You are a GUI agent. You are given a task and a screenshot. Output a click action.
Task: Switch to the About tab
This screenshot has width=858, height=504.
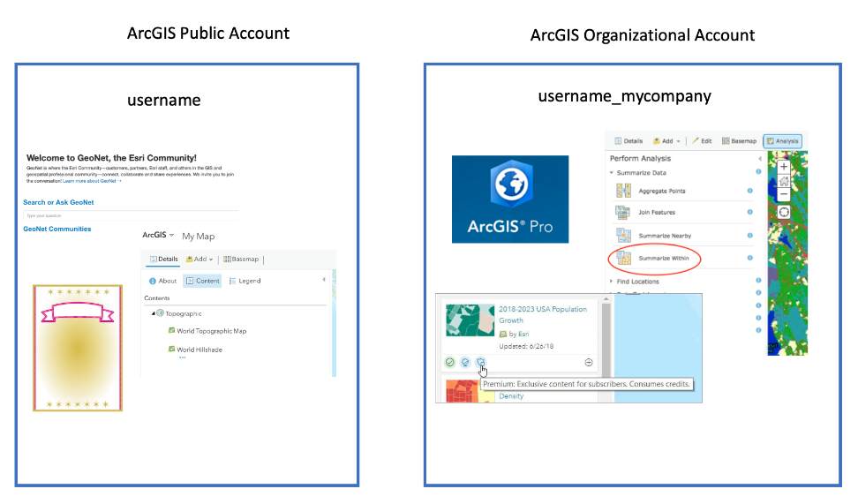tap(162, 281)
